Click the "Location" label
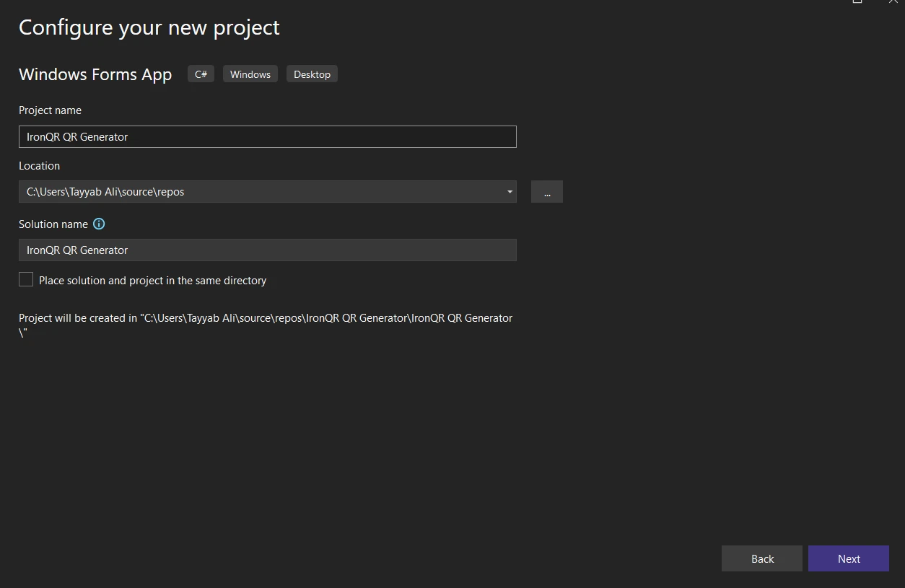The width and height of the screenshot is (905, 588). click(39, 166)
